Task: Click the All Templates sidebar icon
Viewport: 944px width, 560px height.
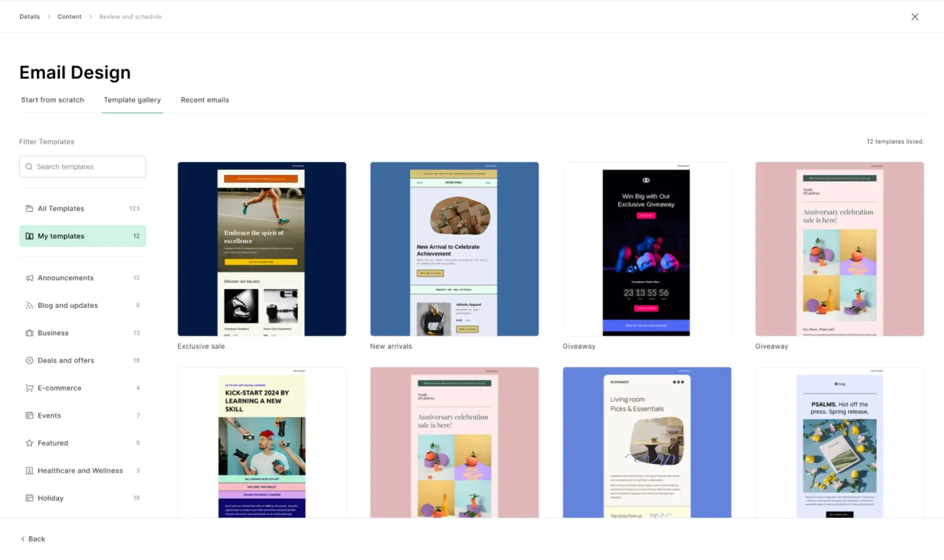Action: pyautogui.click(x=29, y=208)
